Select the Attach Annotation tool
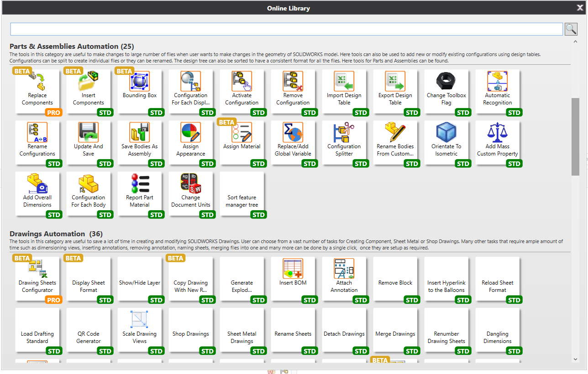The width and height of the screenshot is (588, 374). [344, 279]
